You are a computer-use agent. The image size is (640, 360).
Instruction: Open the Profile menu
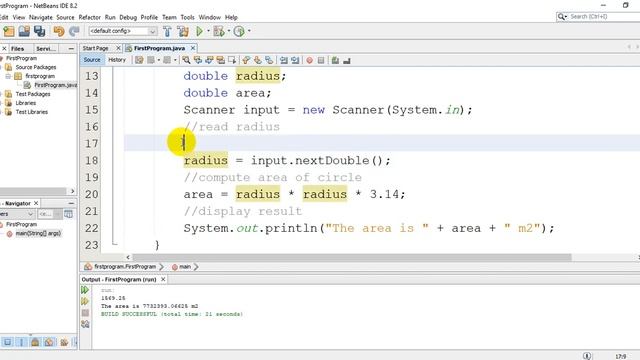click(149, 17)
